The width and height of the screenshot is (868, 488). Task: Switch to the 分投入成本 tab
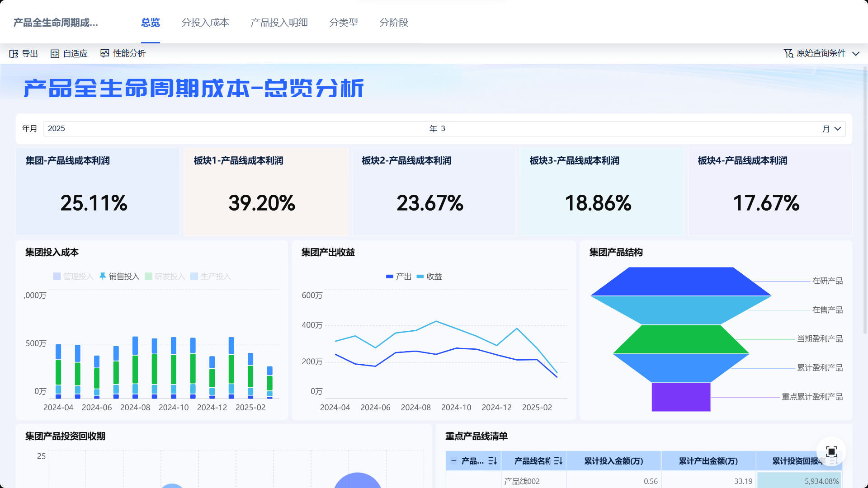[x=205, y=23]
